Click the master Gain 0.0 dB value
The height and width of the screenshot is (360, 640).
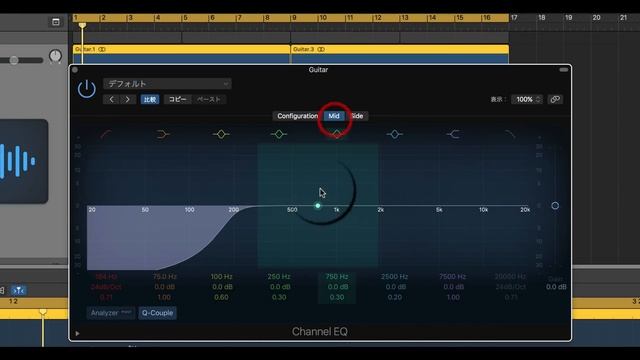point(556,287)
